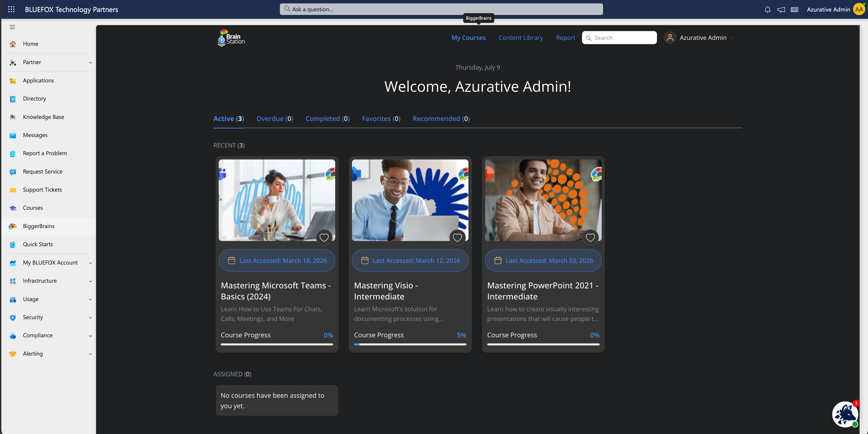868x434 pixels.
Task: Switch to the Favorites (0) tab
Action: (381, 119)
